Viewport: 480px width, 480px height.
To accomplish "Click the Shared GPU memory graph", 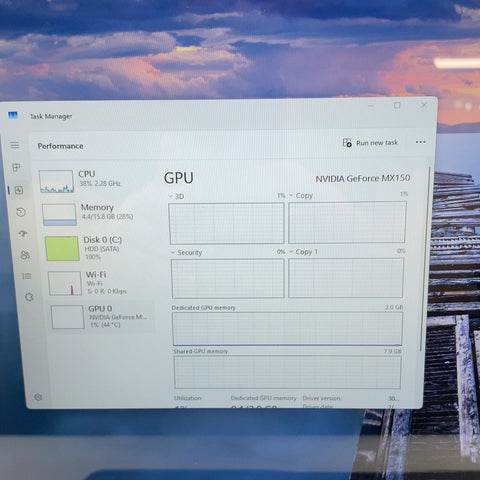I will click(x=287, y=372).
